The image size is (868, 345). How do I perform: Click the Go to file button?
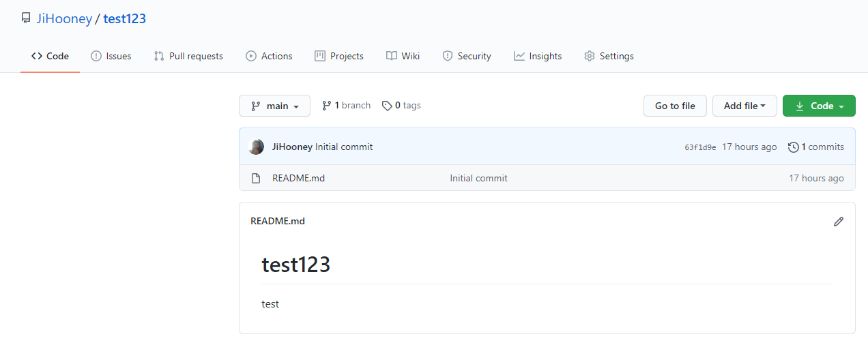click(675, 106)
